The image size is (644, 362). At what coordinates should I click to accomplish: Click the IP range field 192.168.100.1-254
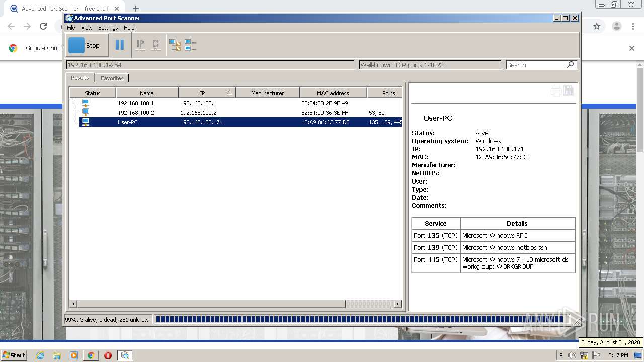point(210,65)
